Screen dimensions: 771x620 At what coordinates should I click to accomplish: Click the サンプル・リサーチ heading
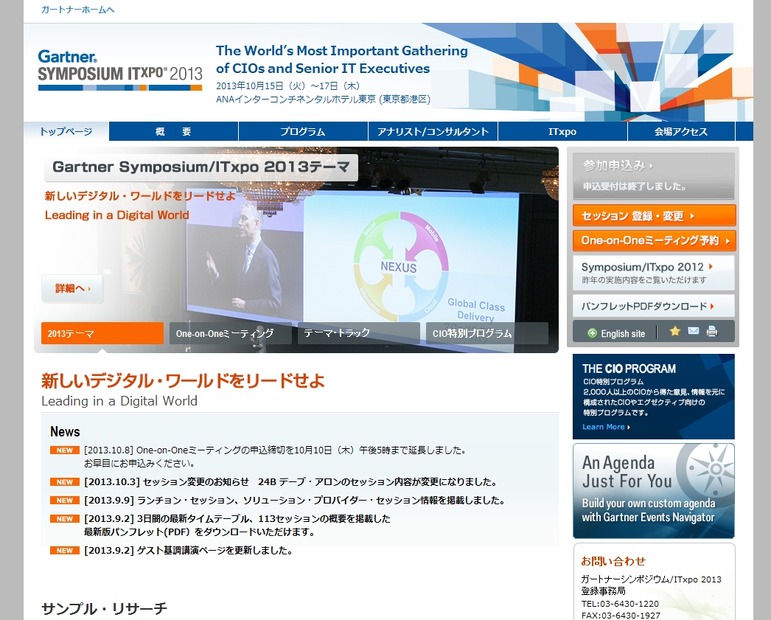tap(104, 609)
